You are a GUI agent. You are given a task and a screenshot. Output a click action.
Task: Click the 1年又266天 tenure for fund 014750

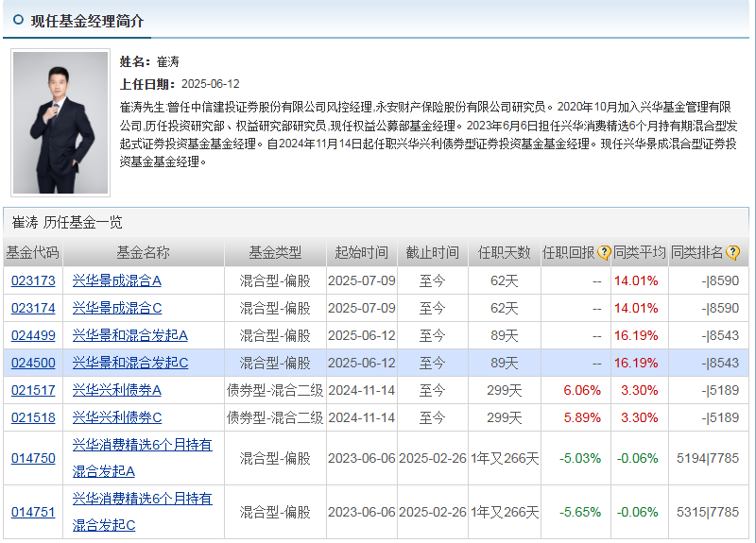click(505, 459)
